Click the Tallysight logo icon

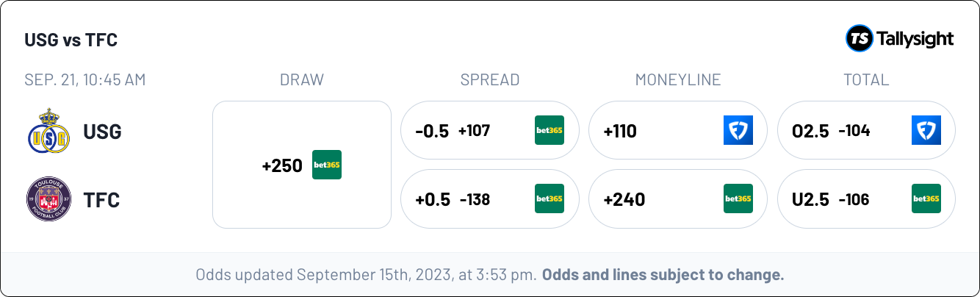[859, 38]
